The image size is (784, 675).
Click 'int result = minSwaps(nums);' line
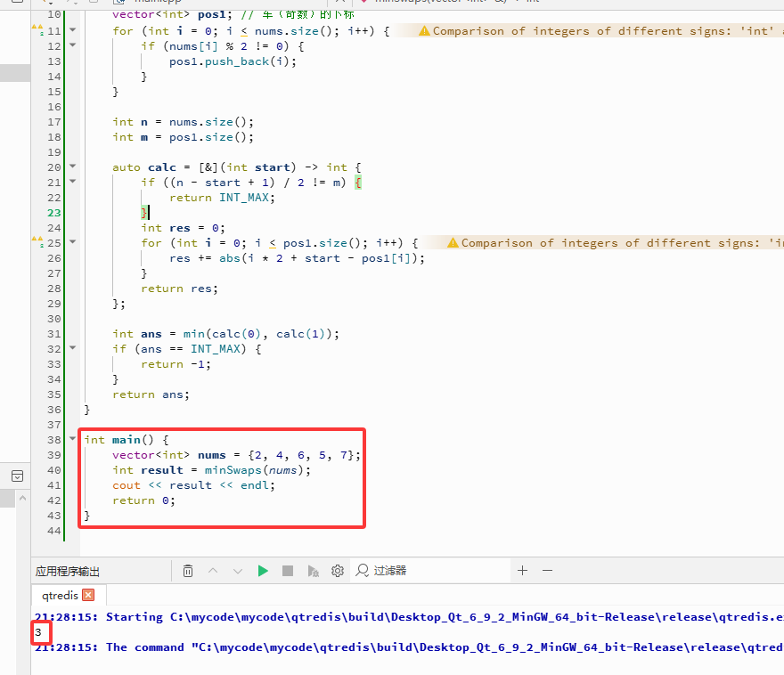click(x=211, y=470)
